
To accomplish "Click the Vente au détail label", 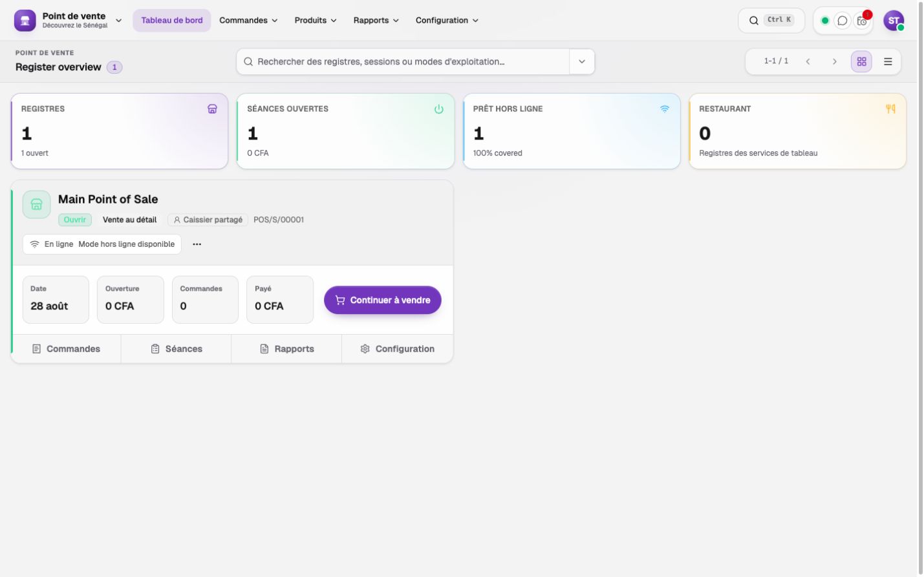I will [x=129, y=220].
